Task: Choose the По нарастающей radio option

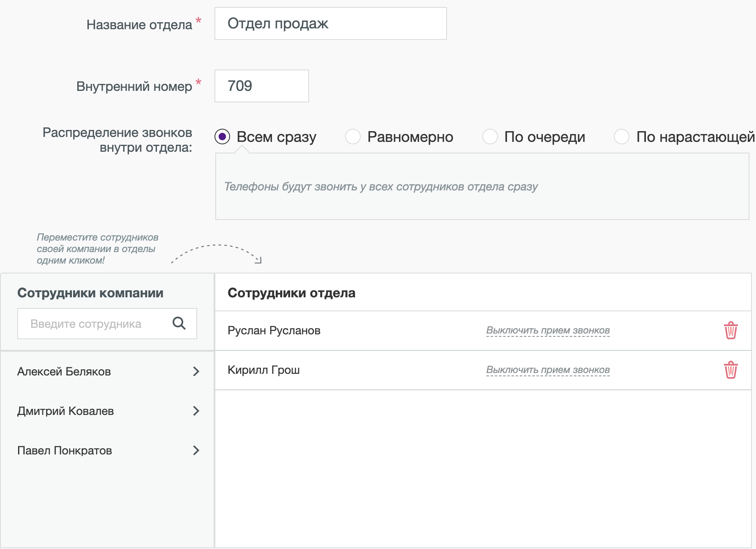Action: [x=622, y=137]
